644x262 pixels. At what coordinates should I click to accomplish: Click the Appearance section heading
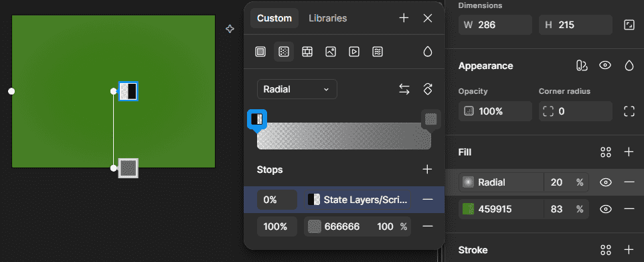click(x=486, y=66)
